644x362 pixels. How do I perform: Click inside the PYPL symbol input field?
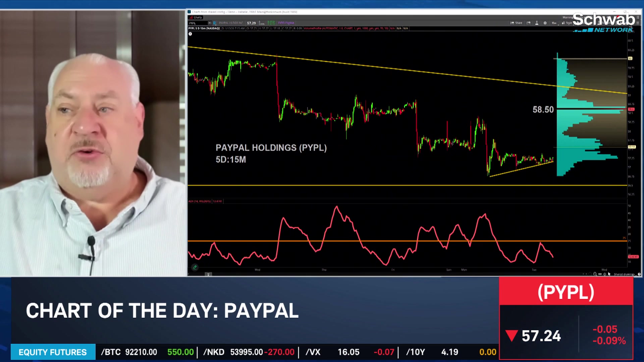(197, 23)
